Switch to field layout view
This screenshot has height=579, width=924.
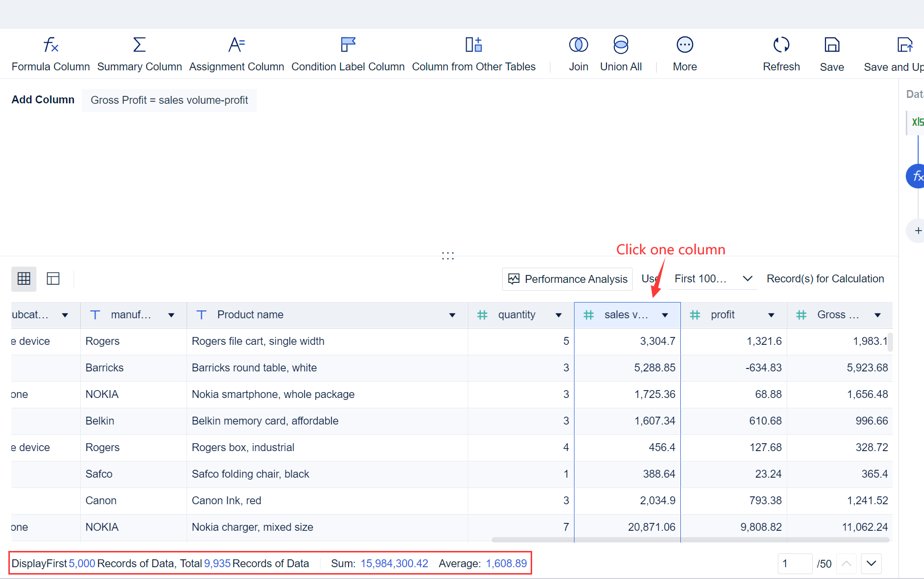click(x=53, y=279)
